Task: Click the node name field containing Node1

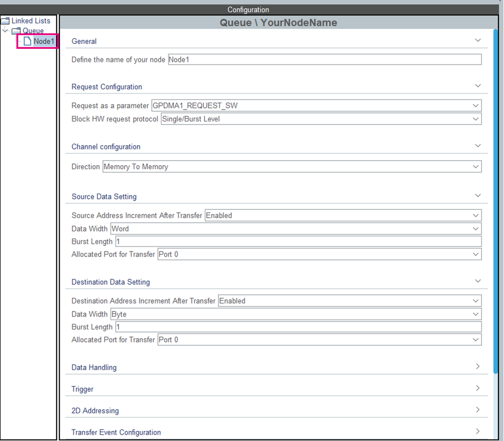Action: pyautogui.click(x=324, y=59)
